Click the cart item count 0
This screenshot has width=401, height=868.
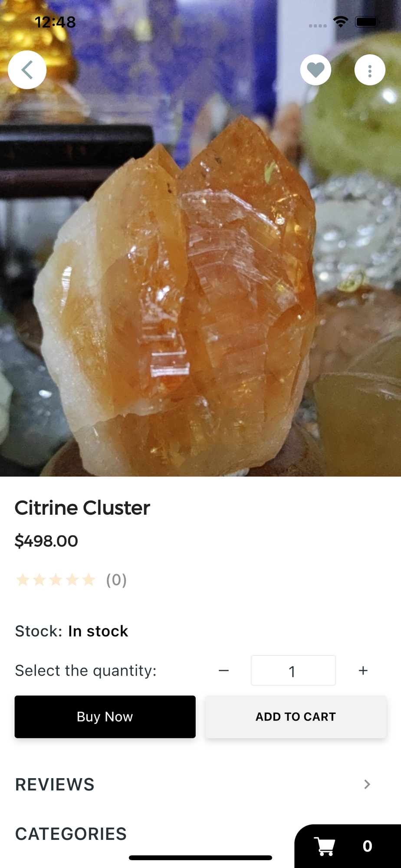pyautogui.click(x=367, y=846)
